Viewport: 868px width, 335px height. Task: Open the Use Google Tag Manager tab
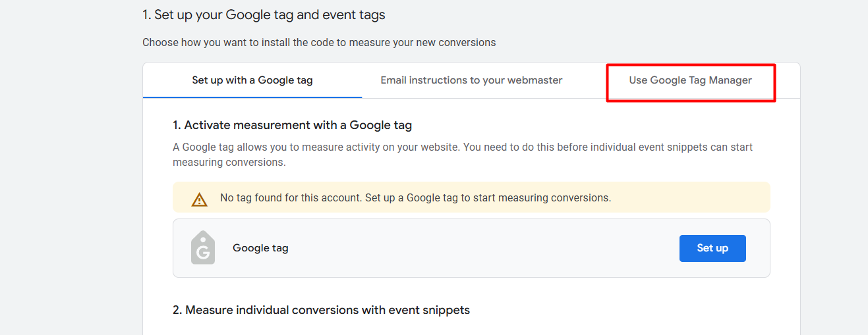(x=690, y=80)
